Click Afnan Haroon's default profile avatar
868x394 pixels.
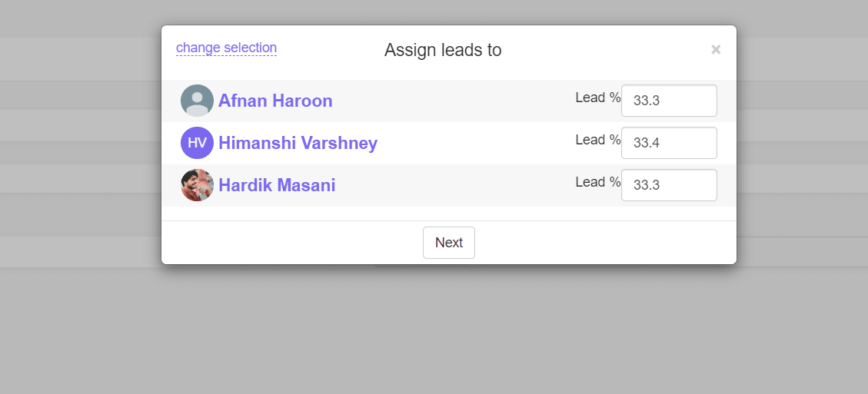tap(197, 101)
